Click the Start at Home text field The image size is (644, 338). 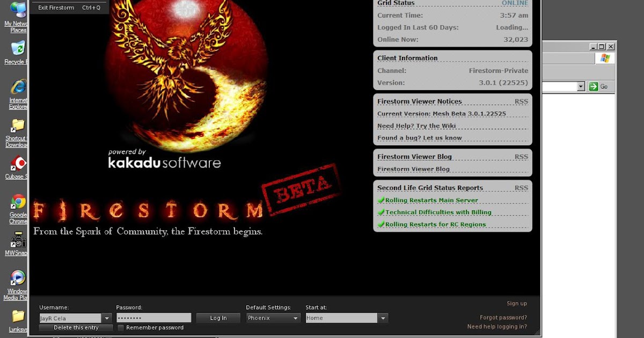(x=341, y=318)
